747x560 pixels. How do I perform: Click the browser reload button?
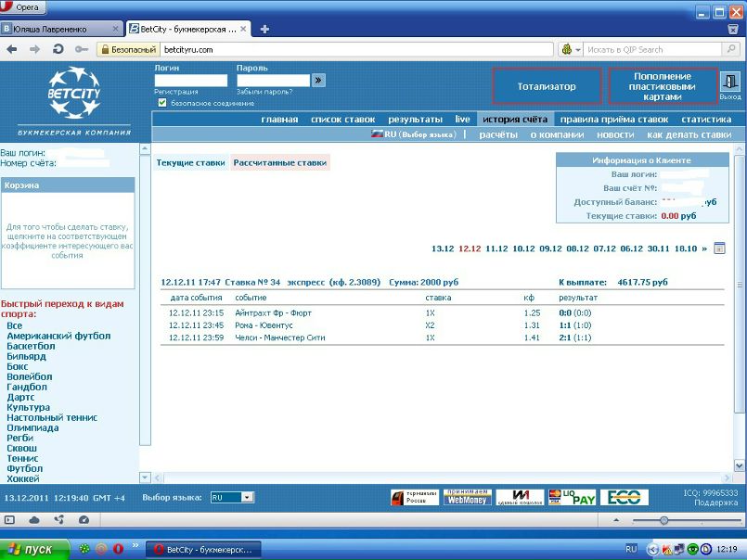pos(58,49)
